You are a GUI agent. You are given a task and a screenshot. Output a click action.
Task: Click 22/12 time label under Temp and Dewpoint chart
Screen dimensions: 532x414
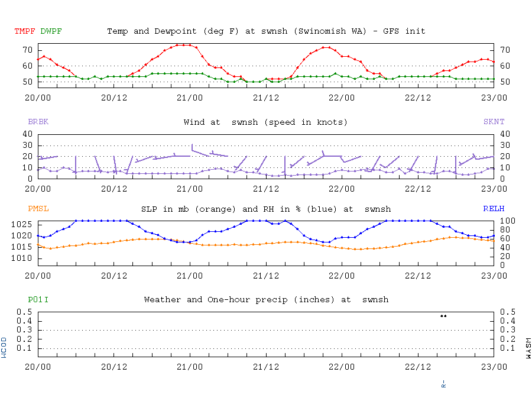pos(418,98)
